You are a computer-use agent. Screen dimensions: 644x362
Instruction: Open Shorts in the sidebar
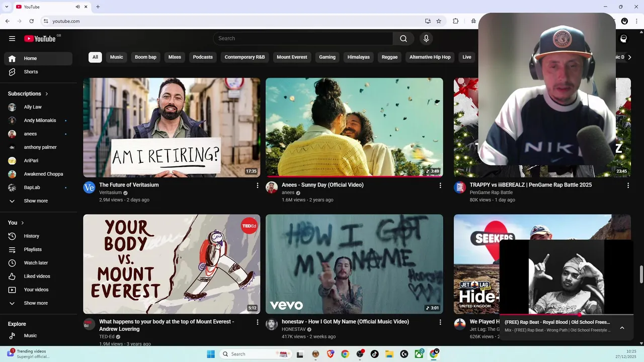pos(38,72)
